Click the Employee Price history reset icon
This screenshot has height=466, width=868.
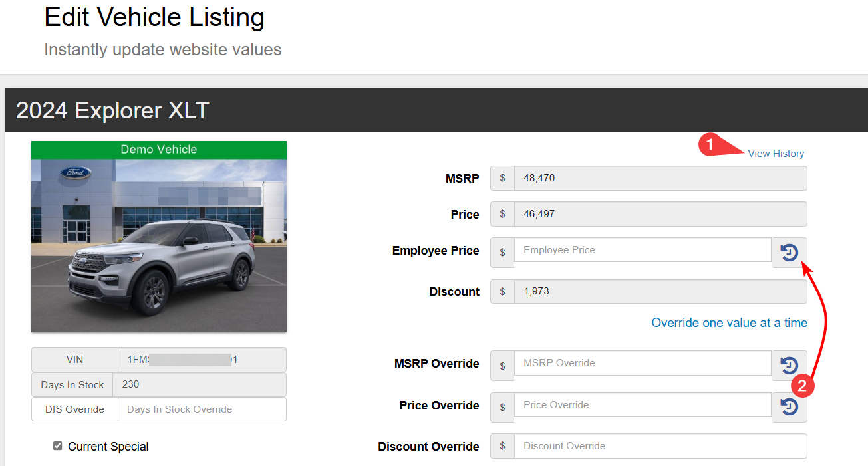click(x=790, y=253)
